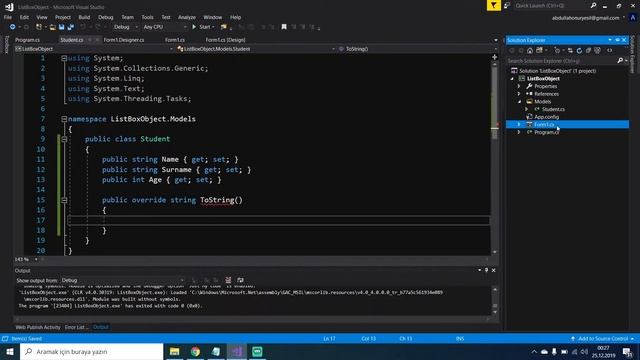Viewport: 640px width, 360px height.
Task: Collapse the using directives outlining box
Action: tap(64, 58)
